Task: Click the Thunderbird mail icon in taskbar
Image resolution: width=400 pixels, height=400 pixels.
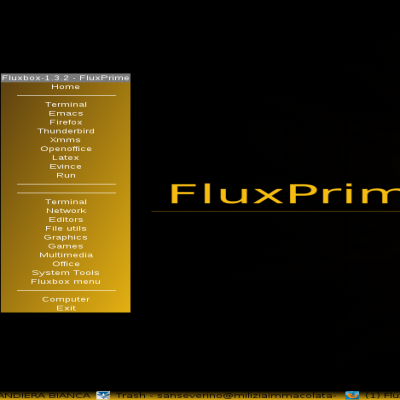Action: [x=103, y=396]
